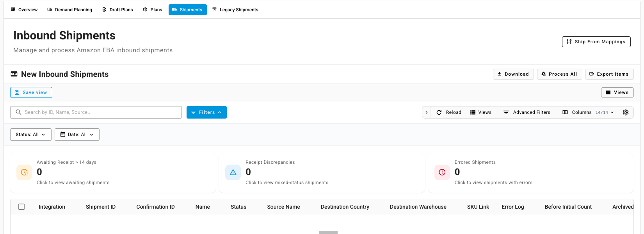Save the current view

pyautogui.click(x=31, y=92)
